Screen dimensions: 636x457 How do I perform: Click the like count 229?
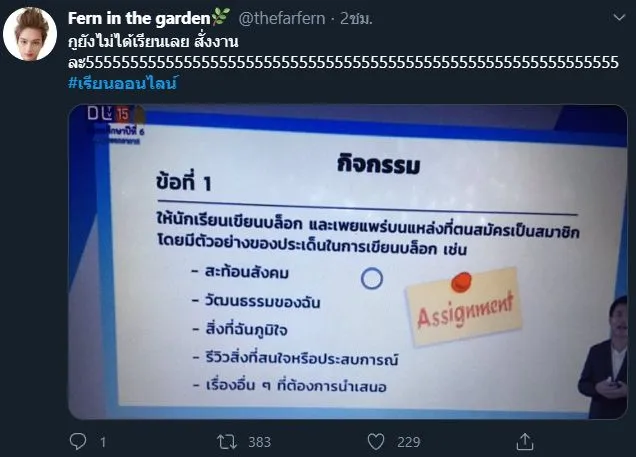tap(408, 442)
